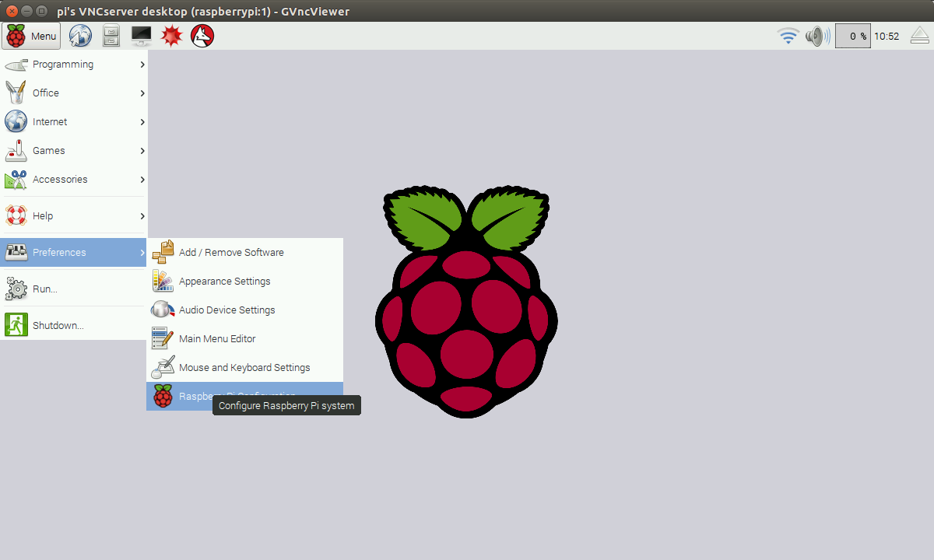Select the Games menu entry
The image size is (934, 560).
pos(49,150)
